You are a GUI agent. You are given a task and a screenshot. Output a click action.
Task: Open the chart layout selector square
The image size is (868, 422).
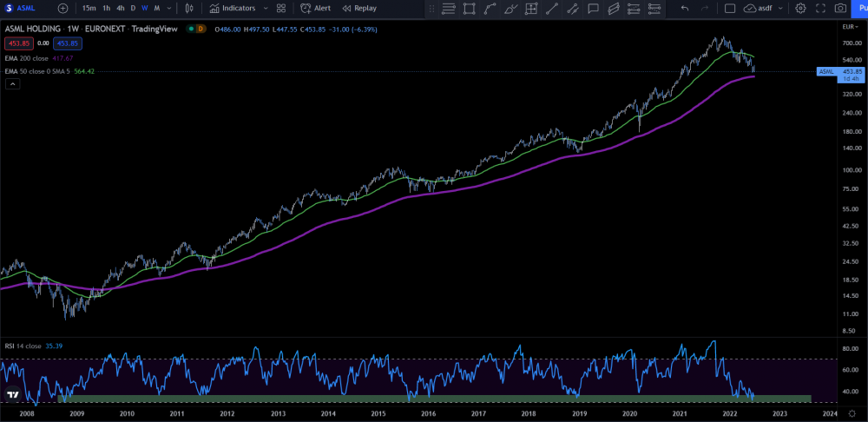[x=730, y=9]
